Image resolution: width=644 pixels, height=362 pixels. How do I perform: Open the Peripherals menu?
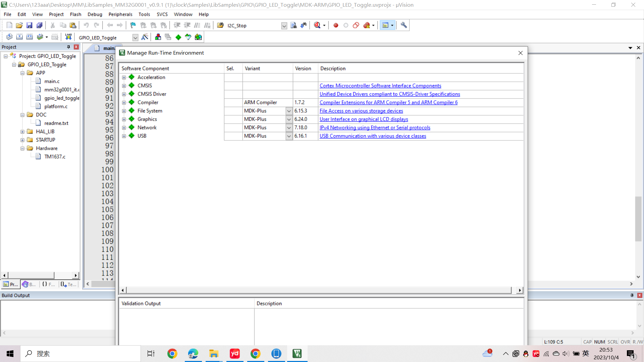click(x=120, y=14)
